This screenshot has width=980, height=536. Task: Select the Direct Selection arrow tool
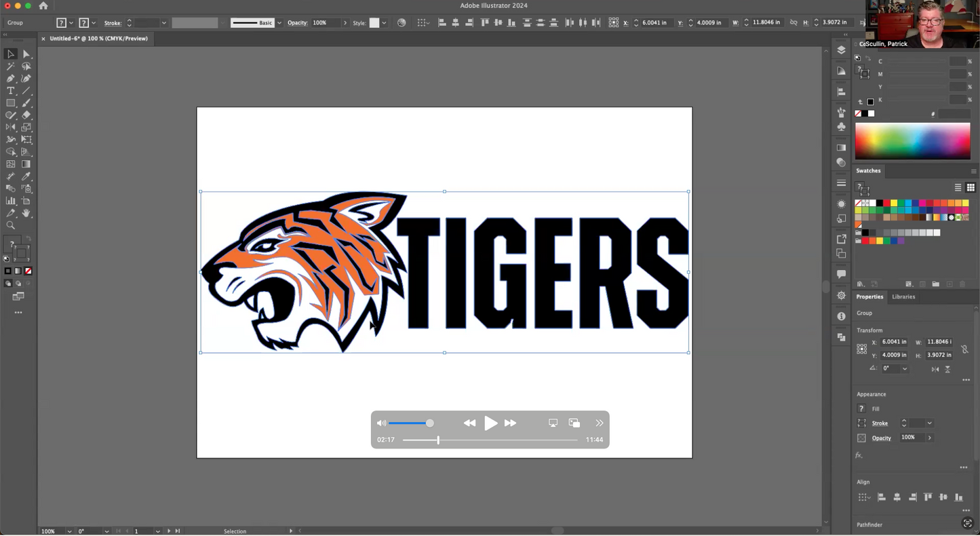tap(26, 54)
